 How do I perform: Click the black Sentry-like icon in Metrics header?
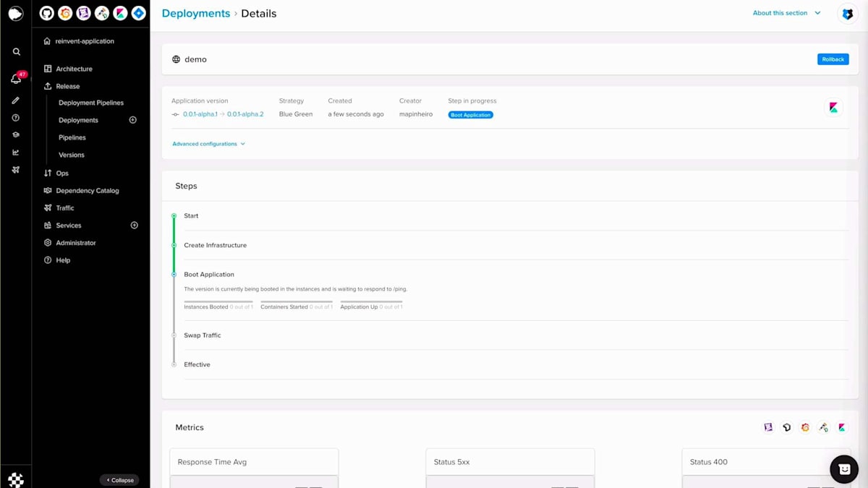787,428
